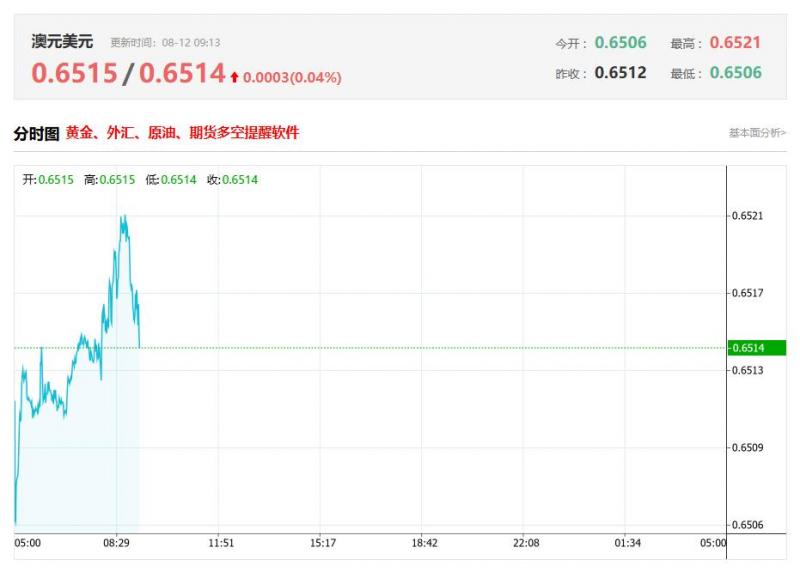Image resolution: width=800 pixels, height=584 pixels.
Task: Click the 收:0.6514 chart legend value
Action: [233, 180]
